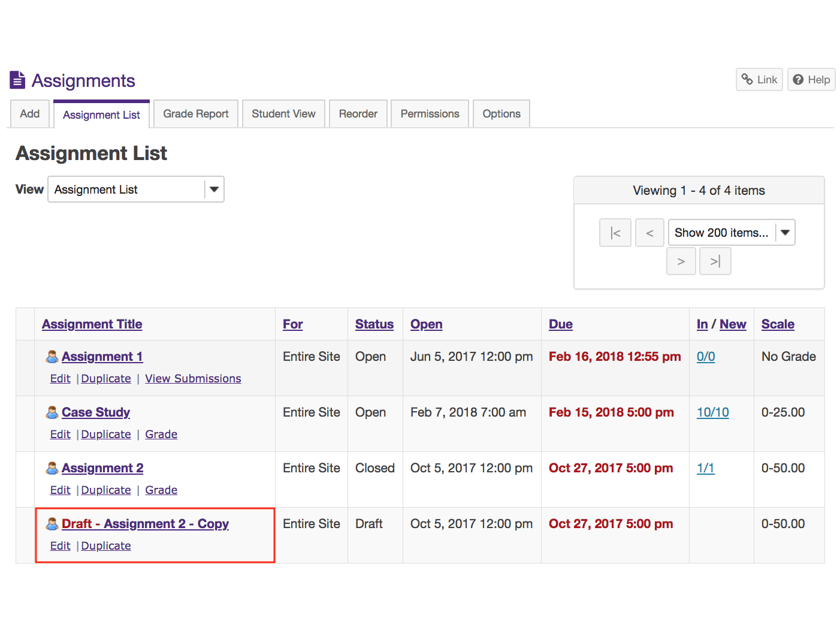This screenshot has width=840, height=630.
Task: Go to previous page with the < arrow
Action: 649,233
